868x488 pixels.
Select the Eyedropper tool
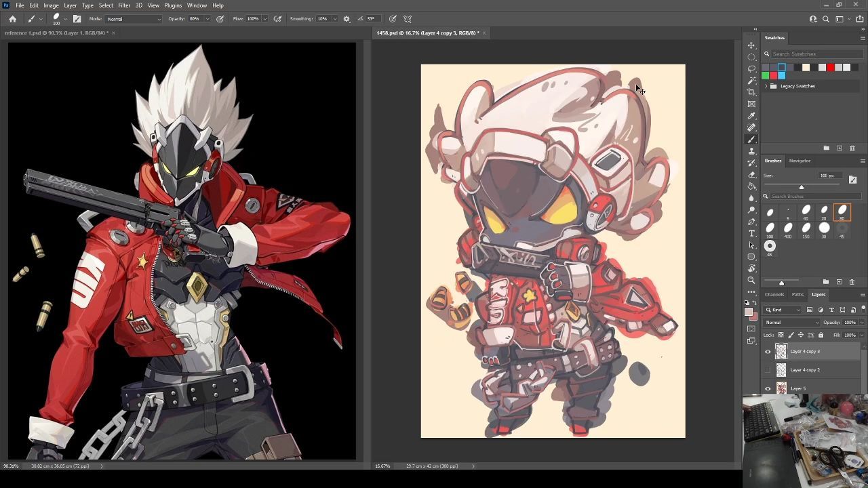pyautogui.click(x=751, y=116)
